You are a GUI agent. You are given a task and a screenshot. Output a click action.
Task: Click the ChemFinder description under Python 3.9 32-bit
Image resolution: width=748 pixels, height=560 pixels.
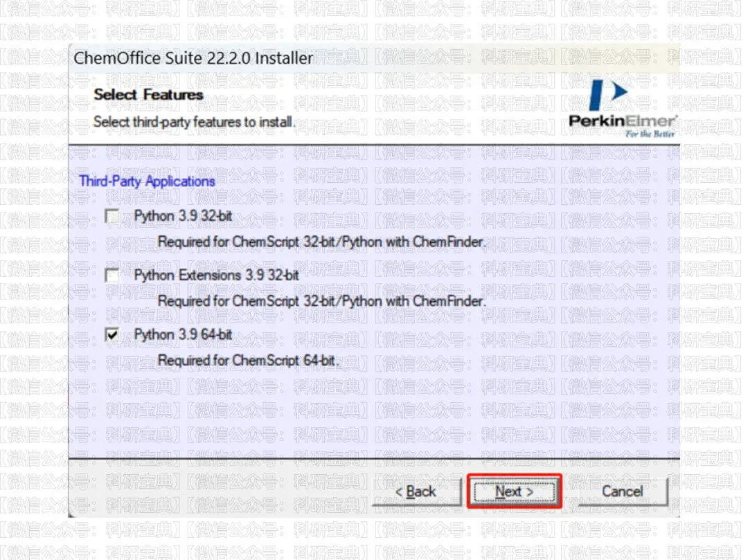click(321, 242)
